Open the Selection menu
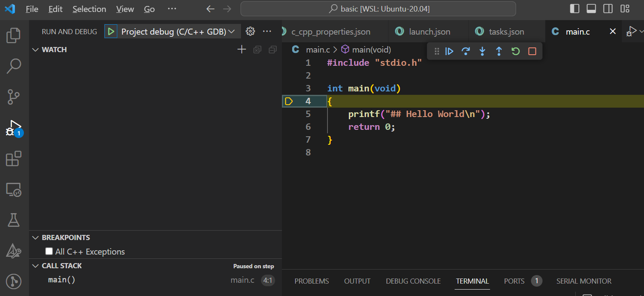The width and height of the screenshot is (644, 296). tap(89, 9)
